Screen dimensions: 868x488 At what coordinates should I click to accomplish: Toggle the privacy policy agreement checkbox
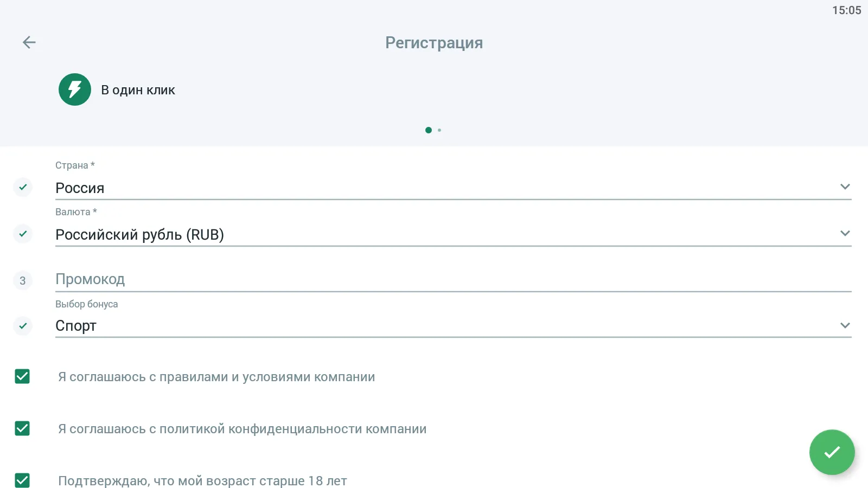coord(22,428)
